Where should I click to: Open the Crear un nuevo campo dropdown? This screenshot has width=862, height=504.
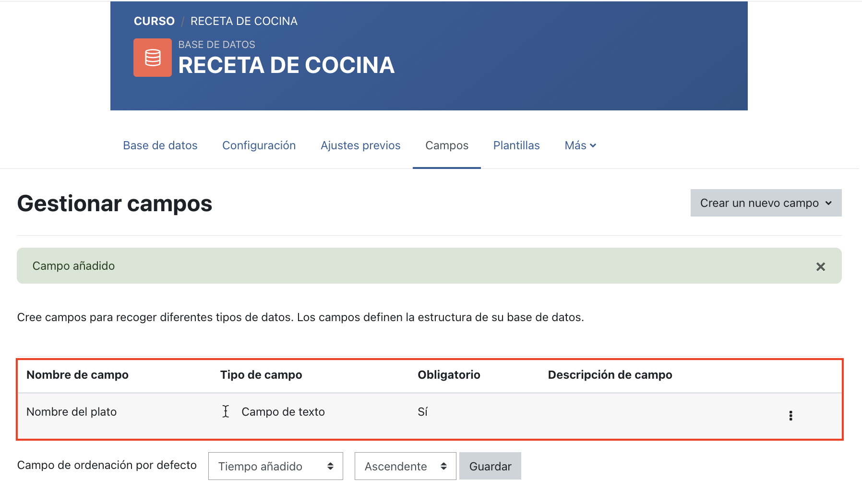coord(766,203)
